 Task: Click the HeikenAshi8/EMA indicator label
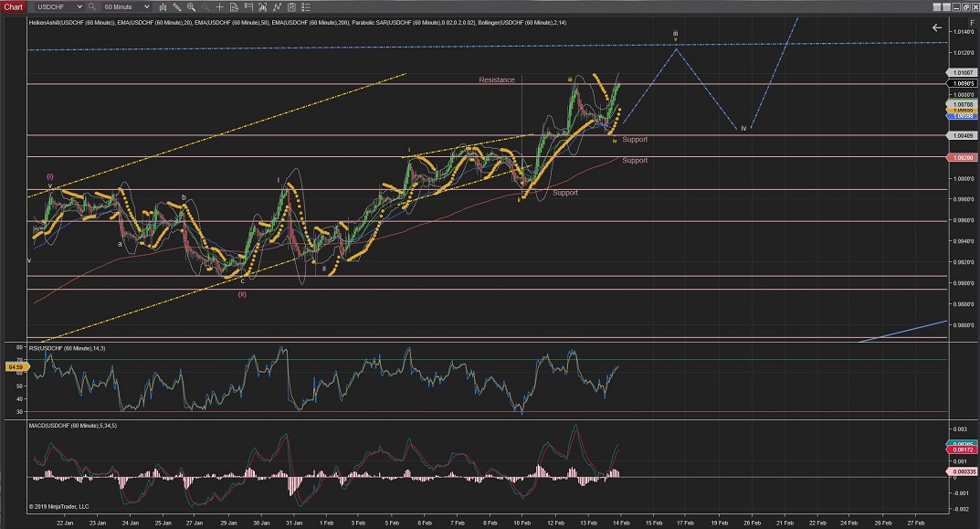point(298,23)
